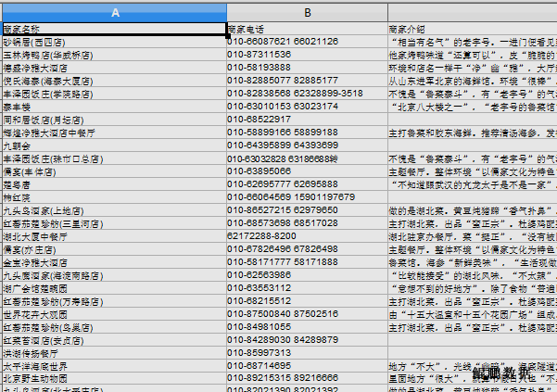Select phone cell 010-66064569 15901197679
557x392 pixels.
pos(308,197)
